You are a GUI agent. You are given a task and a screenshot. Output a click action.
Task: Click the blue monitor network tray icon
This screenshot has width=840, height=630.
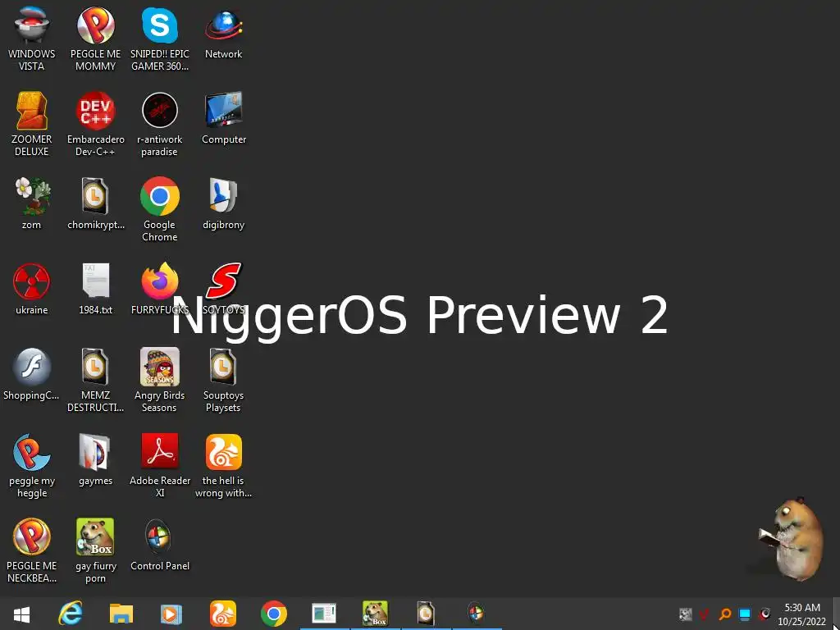(x=745, y=614)
